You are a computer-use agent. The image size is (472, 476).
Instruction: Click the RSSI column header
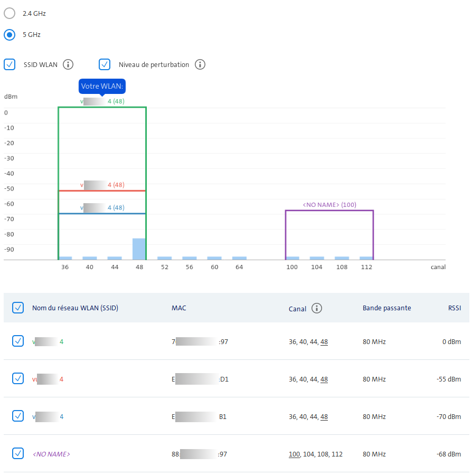[454, 308]
